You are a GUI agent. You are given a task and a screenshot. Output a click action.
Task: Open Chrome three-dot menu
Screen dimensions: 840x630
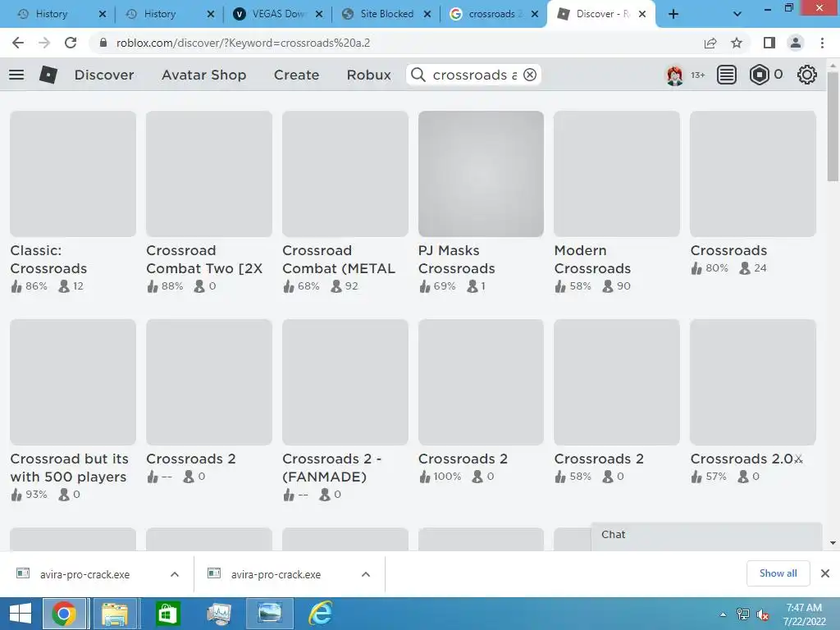[822, 43]
